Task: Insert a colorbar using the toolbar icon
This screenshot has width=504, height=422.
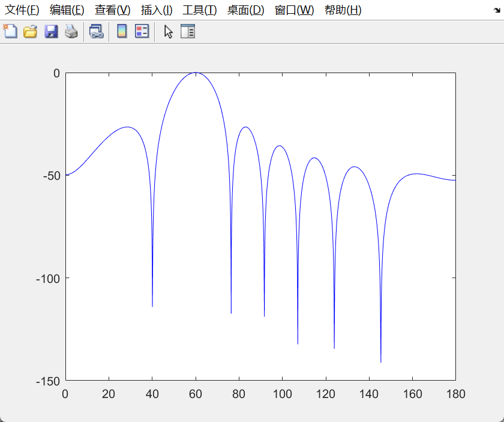Action: click(x=122, y=32)
